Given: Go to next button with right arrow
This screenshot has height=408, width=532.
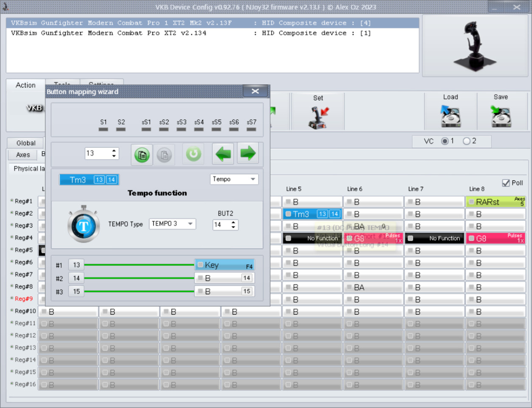Looking at the screenshot, I should pyautogui.click(x=248, y=154).
